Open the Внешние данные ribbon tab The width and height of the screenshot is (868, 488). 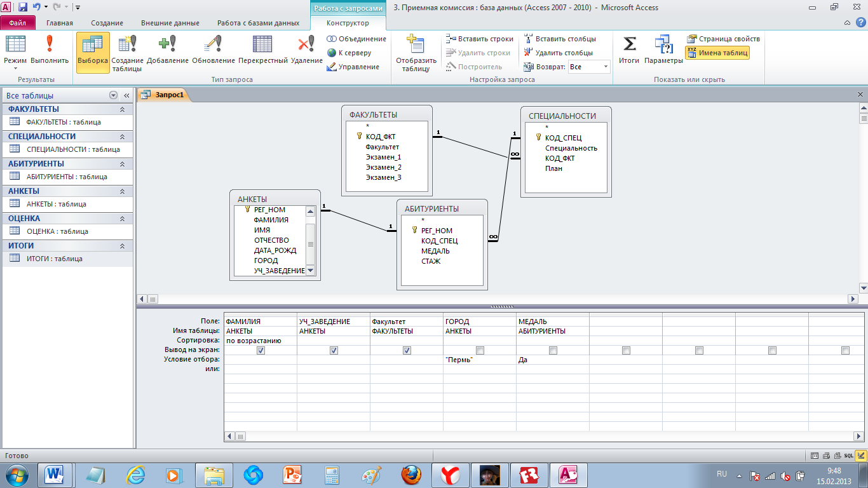pyautogui.click(x=170, y=23)
